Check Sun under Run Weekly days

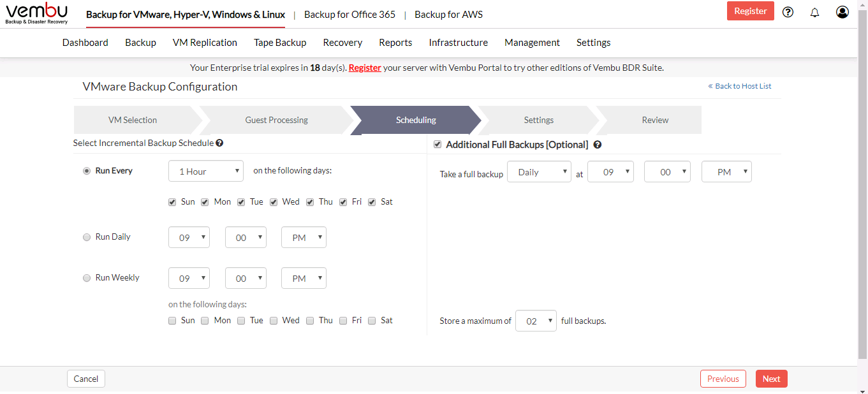coord(172,321)
